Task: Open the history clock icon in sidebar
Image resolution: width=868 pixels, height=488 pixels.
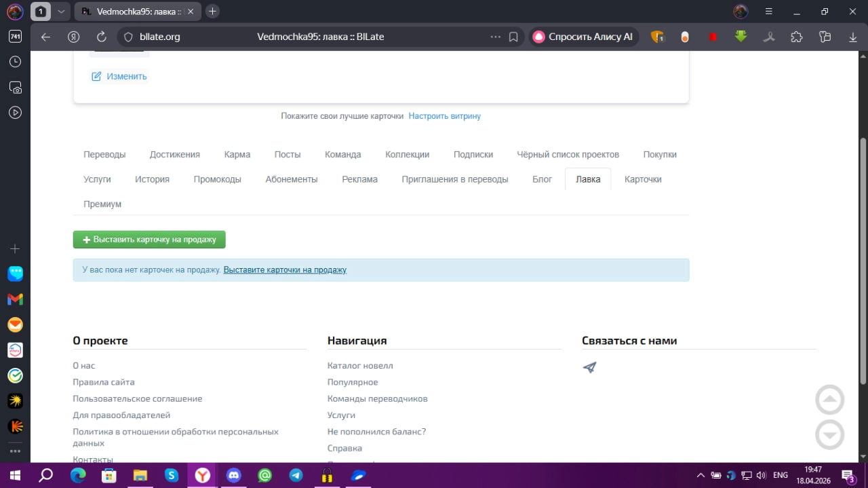Action: (15, 62)
